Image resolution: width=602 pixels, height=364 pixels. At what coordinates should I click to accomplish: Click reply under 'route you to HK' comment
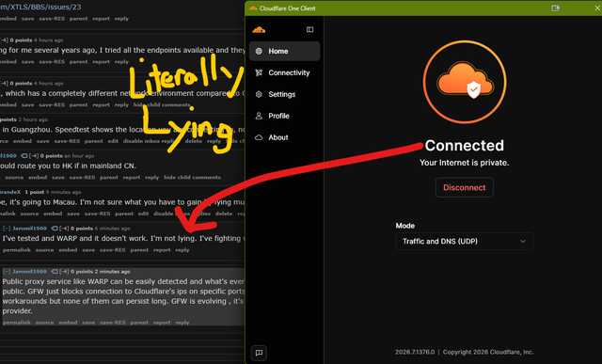click(152, 178)
